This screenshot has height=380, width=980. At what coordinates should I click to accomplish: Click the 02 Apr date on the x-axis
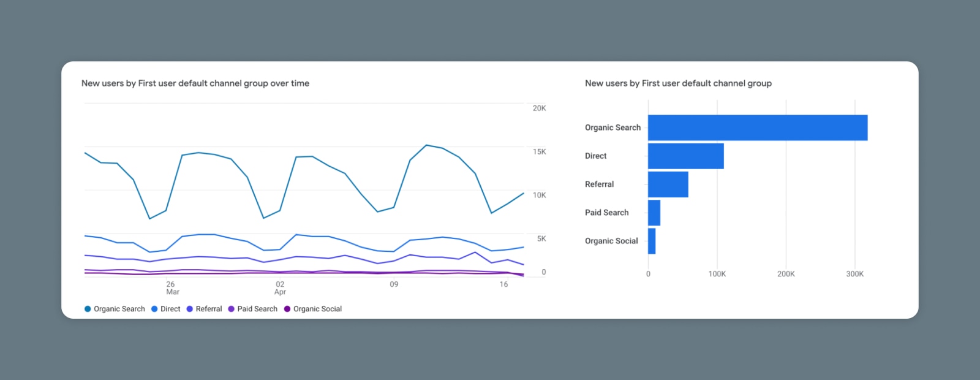[x=280, y=288]
